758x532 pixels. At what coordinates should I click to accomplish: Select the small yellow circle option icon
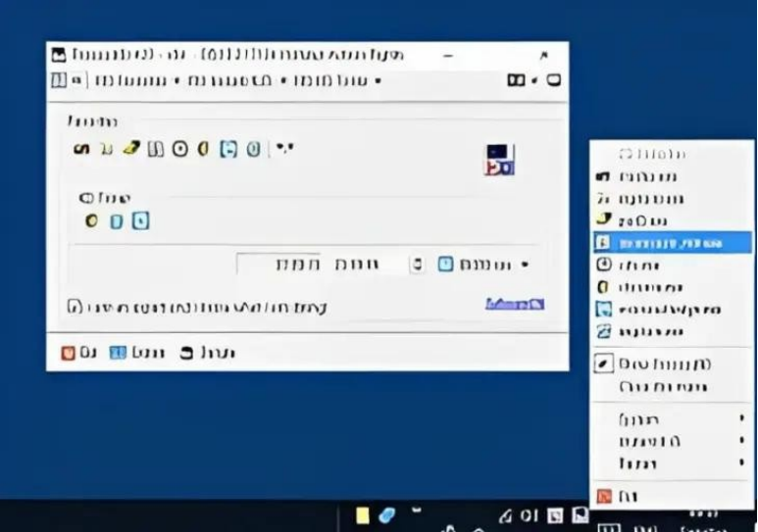coord(91,221)
